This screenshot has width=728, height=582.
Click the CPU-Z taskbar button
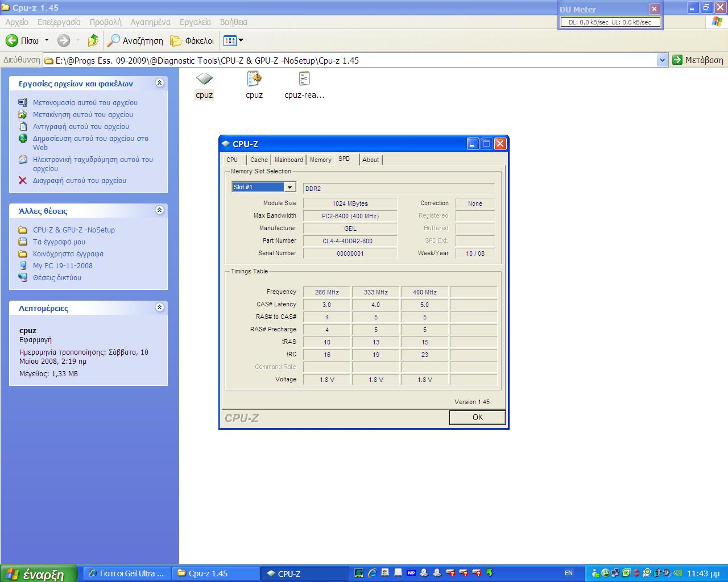pos(305,573)
